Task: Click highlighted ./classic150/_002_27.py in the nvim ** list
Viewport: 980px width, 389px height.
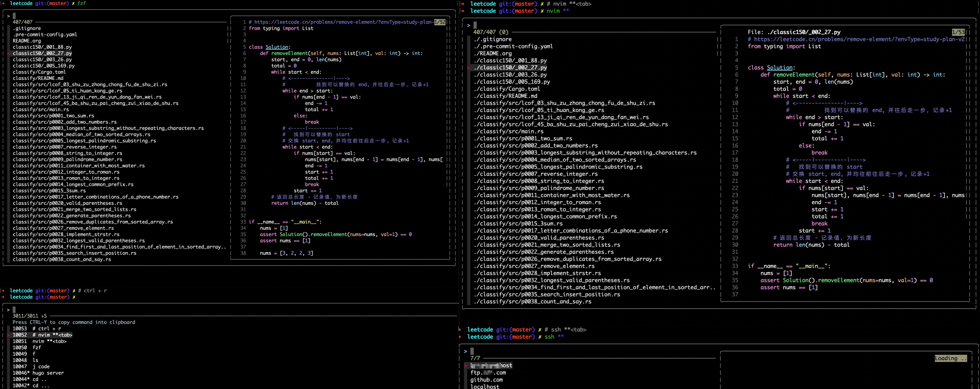Action: pos(510,67)
